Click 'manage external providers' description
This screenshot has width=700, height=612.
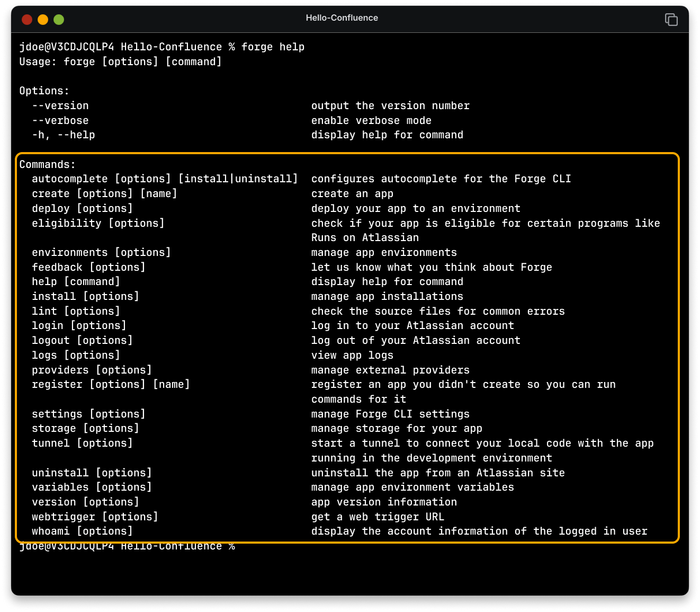pyautogui.click(x=390, y=370)
